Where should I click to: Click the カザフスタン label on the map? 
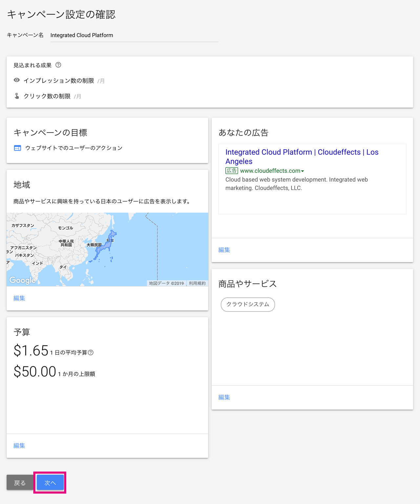point(23,225)
